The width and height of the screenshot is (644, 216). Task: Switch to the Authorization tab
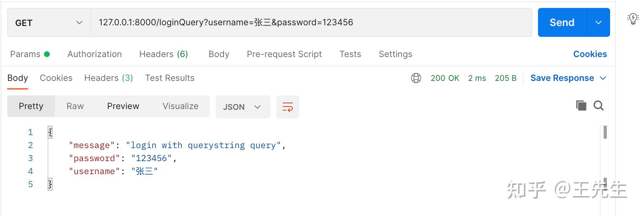(x=94, y=54)
